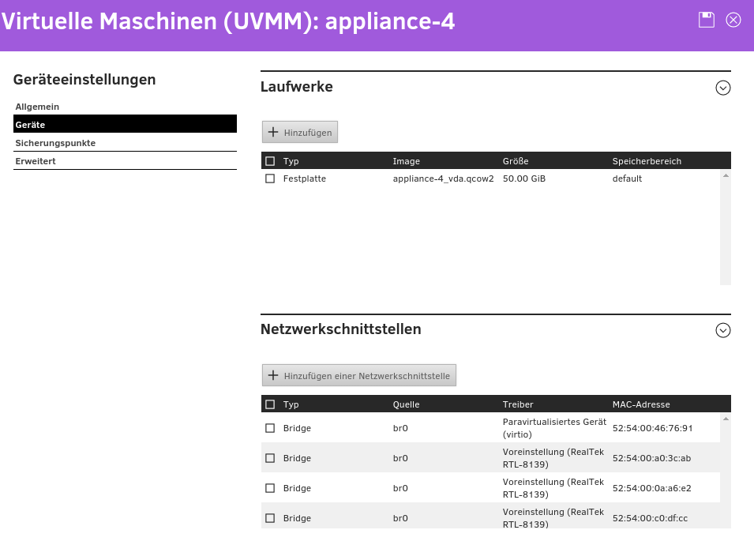Screen dimensions: 754x560
Task: Click the save disk icon in header
Action: [706, 21]
